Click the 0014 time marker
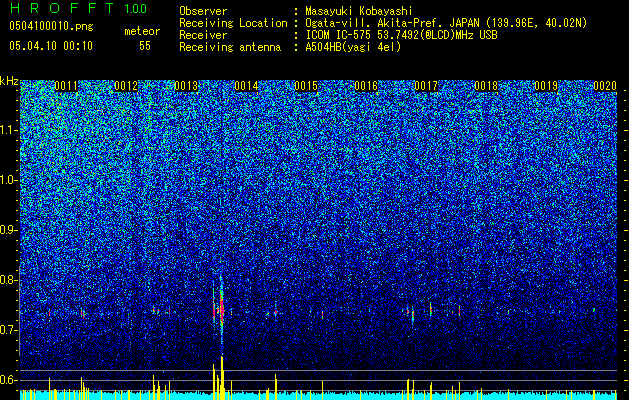Screen dimensions: 629x400 point(246,86)
